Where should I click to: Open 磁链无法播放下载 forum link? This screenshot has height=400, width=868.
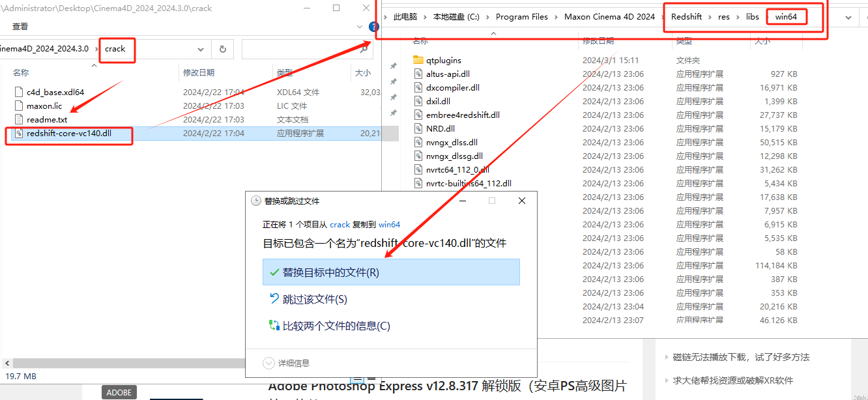point(742,358)
